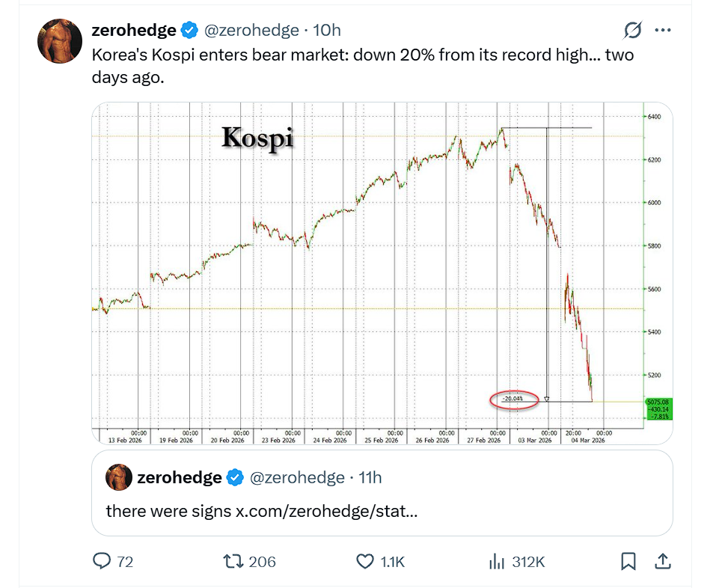The height and width of the screenshot is (588, 713).
Task: Open the Grok explain-post icon
Action: tap(632, 30)
